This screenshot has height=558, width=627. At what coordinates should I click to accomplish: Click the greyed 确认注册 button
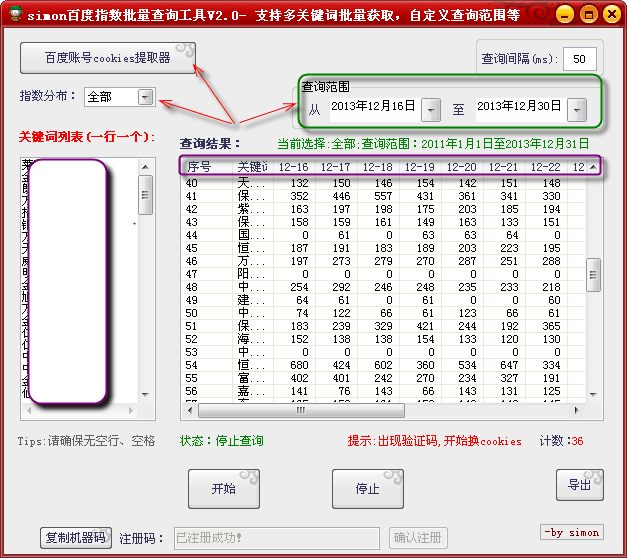coord(418,537)
